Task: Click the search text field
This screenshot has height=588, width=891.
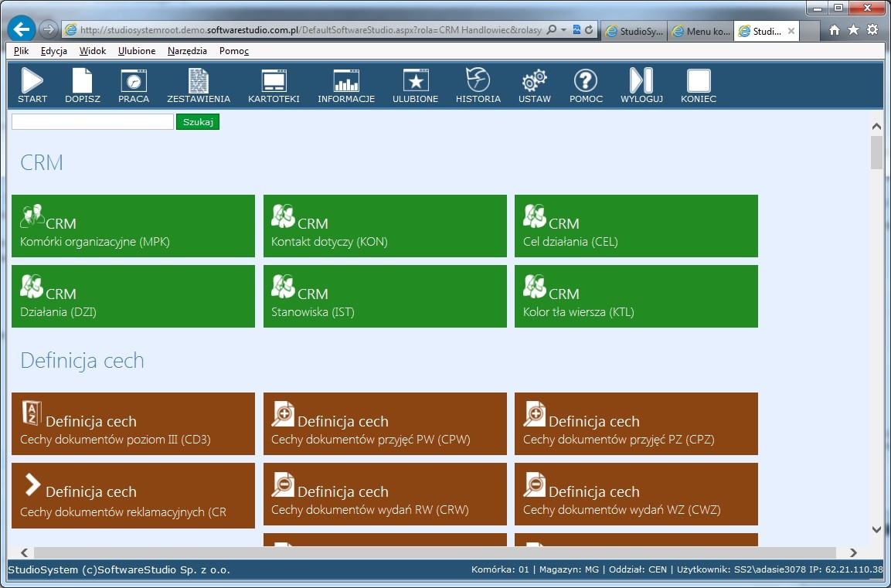Action: pos(93,122)
